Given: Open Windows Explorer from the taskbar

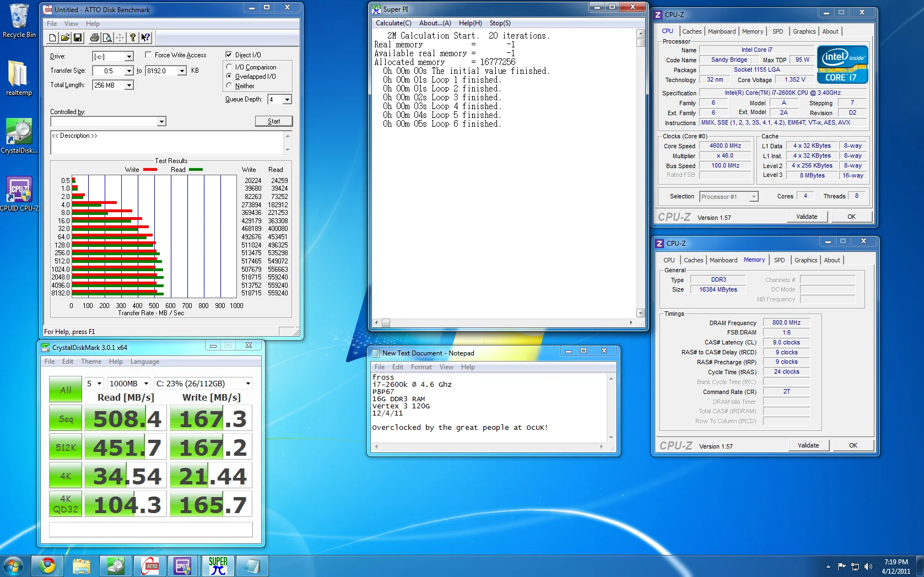Looking at the screenshot, I should 82,566.
